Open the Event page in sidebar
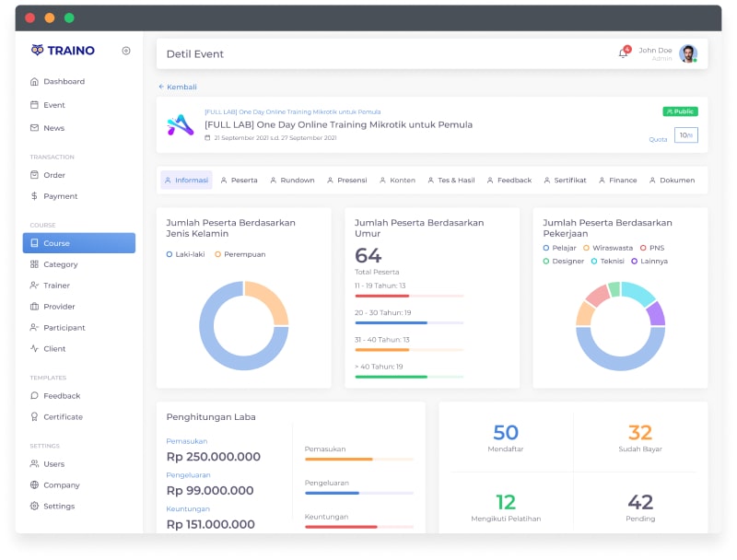737x560 pixels. tap(53, 105)
